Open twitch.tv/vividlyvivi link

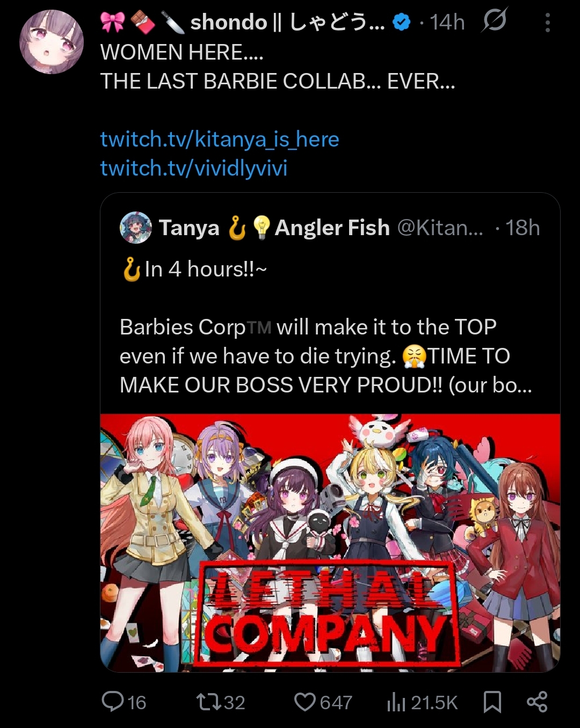[x=194, y=168]
